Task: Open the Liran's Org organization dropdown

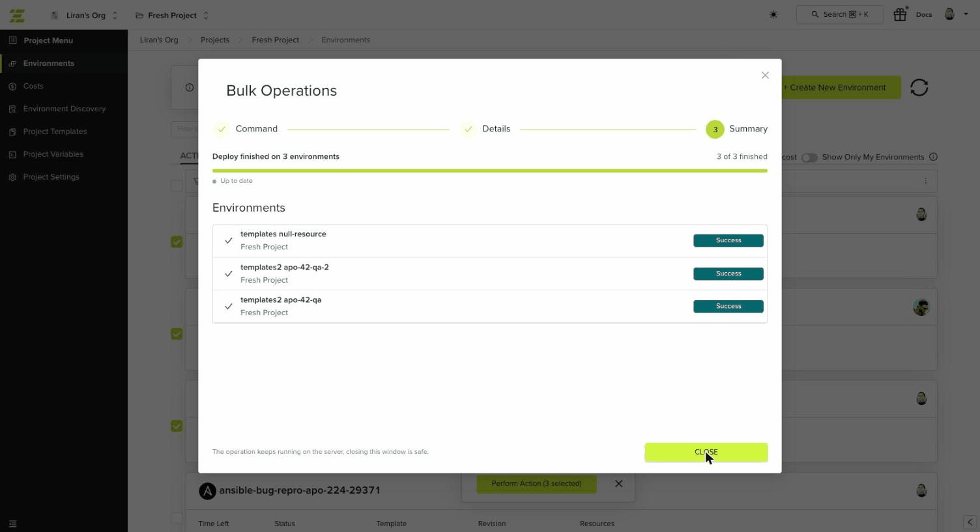Action: coord(84,15)
